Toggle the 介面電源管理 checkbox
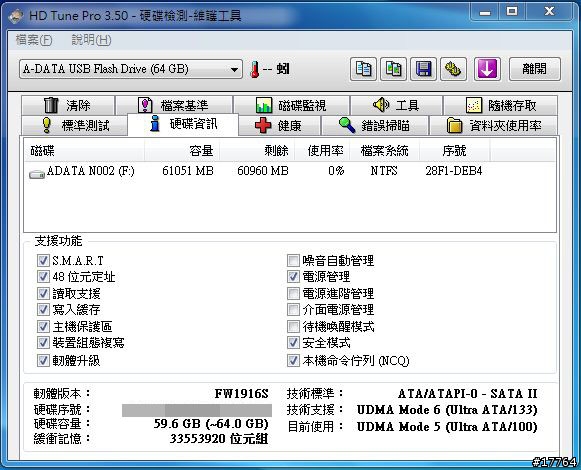This screenshot has width=581, height=470. point(293,310)
